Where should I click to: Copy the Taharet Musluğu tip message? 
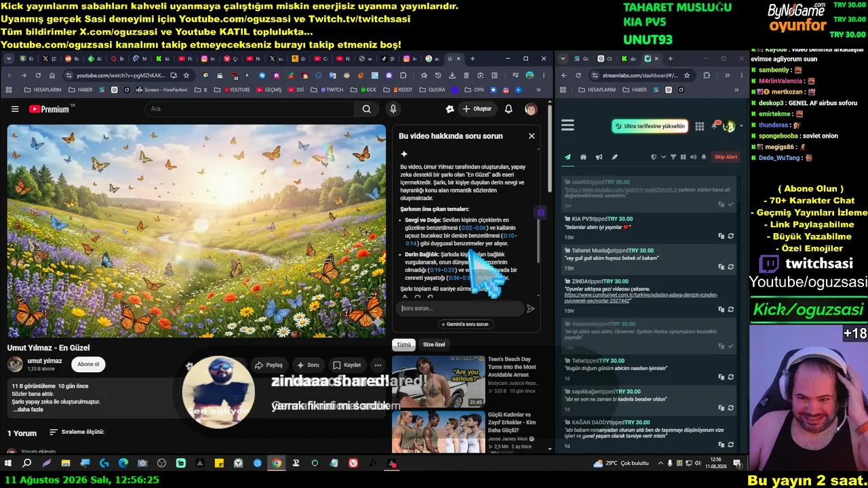tap(722, 267)
